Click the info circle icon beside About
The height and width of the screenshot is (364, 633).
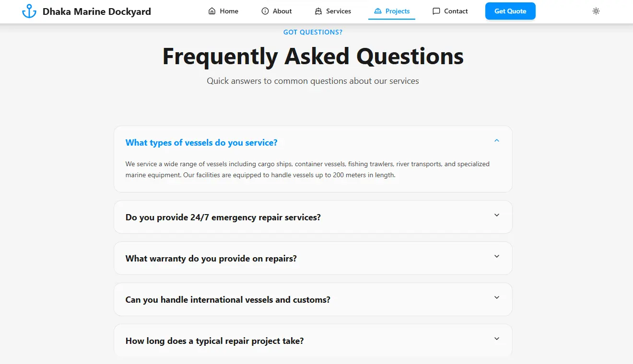(x=265, y=11)
